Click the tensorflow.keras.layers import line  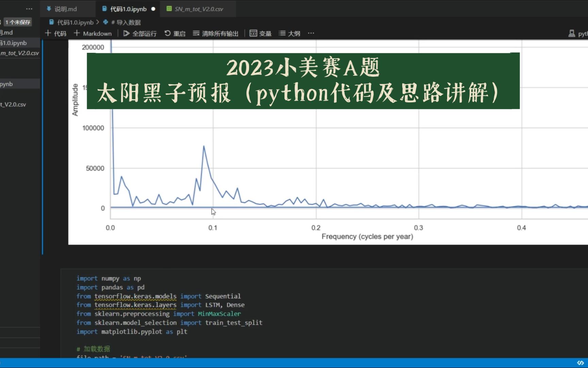click(160, 305)
